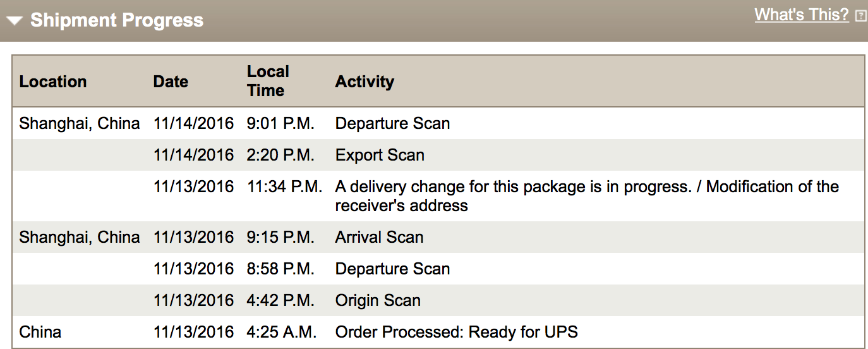Click the 11:34 P.M. local time cell
The height and width of the screenshot is (349, 868).
[285, 187]
